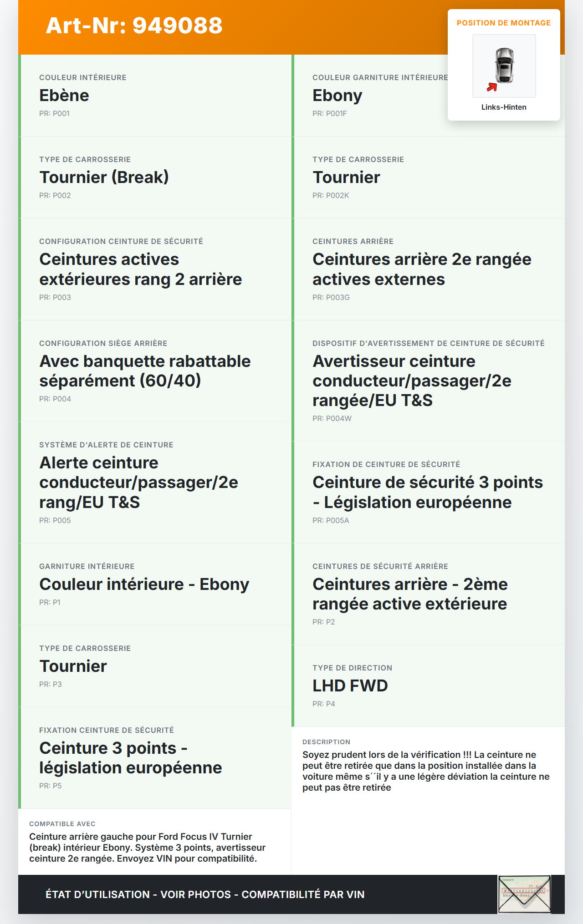Click the Ebony value with PR P001F

coord(337,96)
